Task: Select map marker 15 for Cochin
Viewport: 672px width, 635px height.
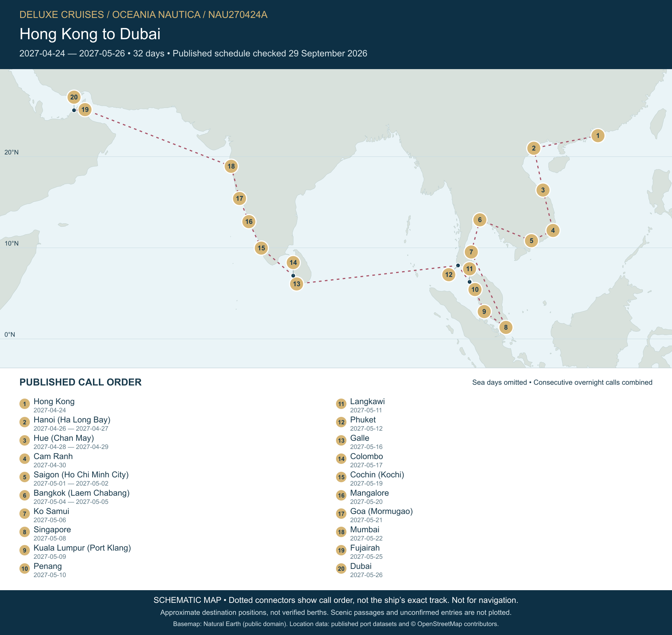Action: click(261, 248)
